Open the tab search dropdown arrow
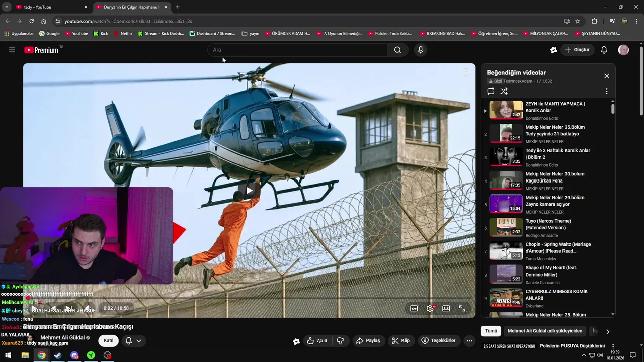This screenshot has width=644, height=362. click(x=7, y=7)
